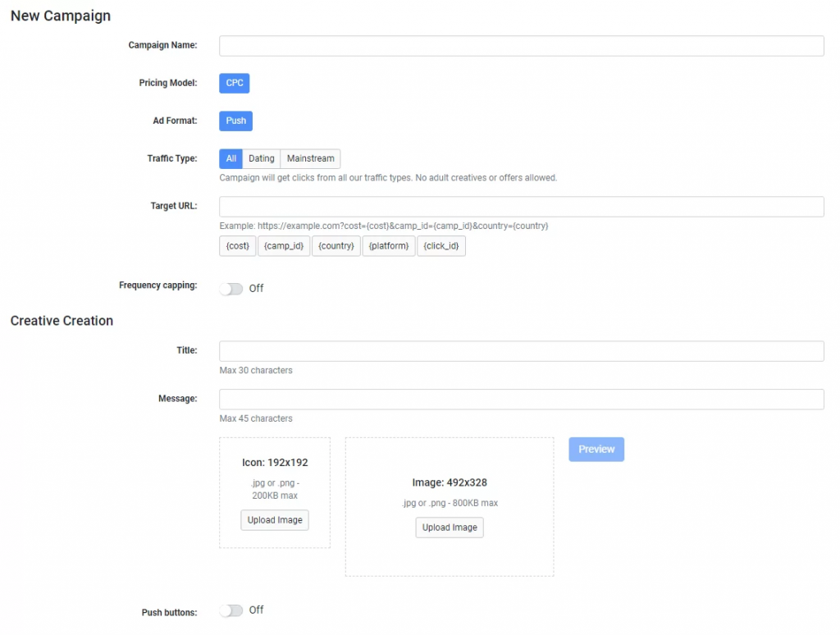Switch traffic type to Dating
Viewport: 840px width, 635px height.
click(x=262, y=158)
